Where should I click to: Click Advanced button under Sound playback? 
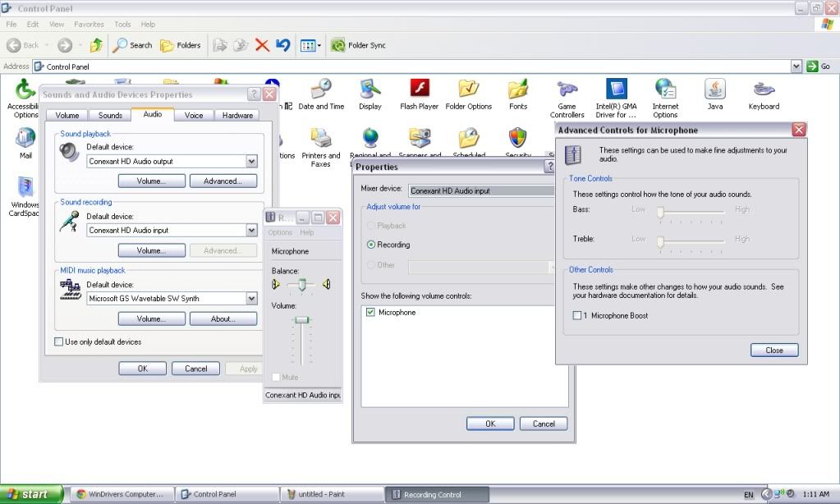click(223, 181)
